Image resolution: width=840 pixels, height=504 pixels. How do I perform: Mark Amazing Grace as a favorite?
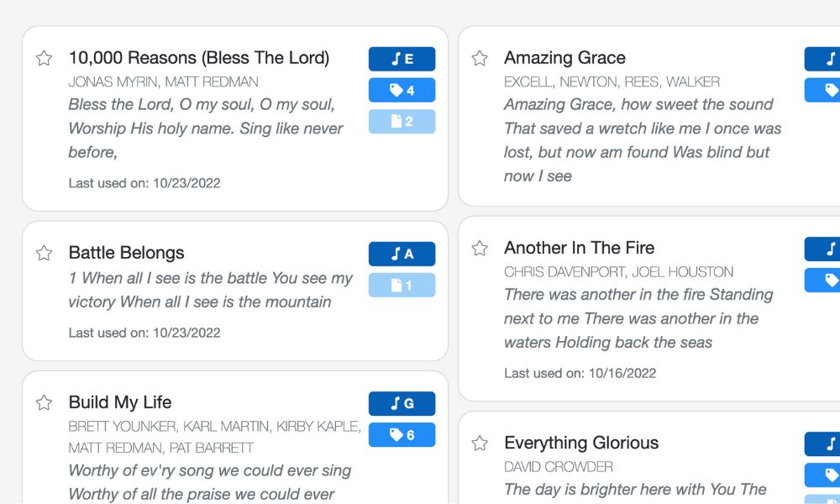(480, 58)
